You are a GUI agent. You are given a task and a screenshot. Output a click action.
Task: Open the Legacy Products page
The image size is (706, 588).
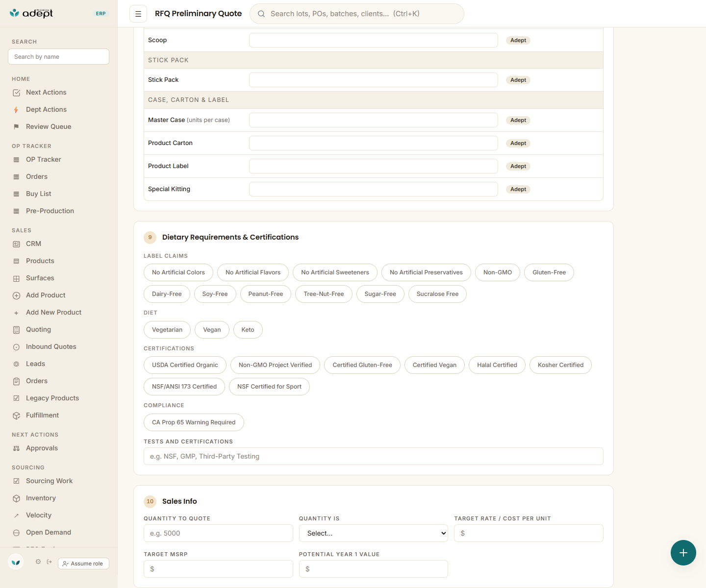pyautogui.click(x=52, y=398)
